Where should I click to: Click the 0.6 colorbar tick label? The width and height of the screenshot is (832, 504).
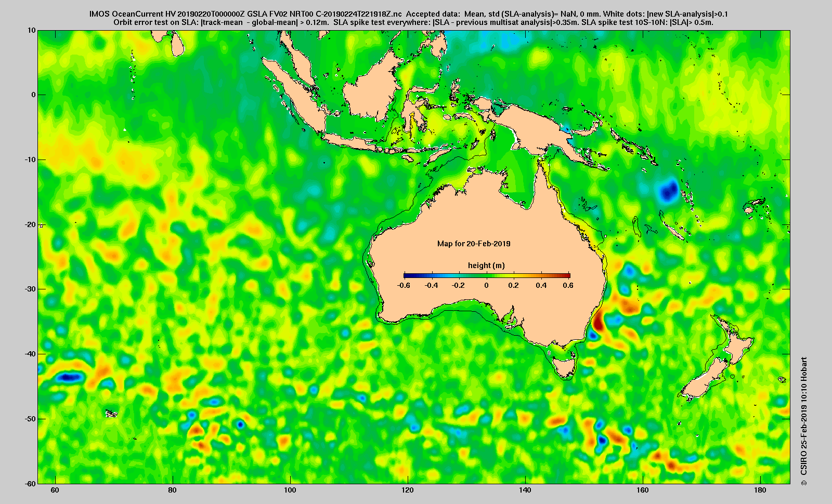pos(568,285)
